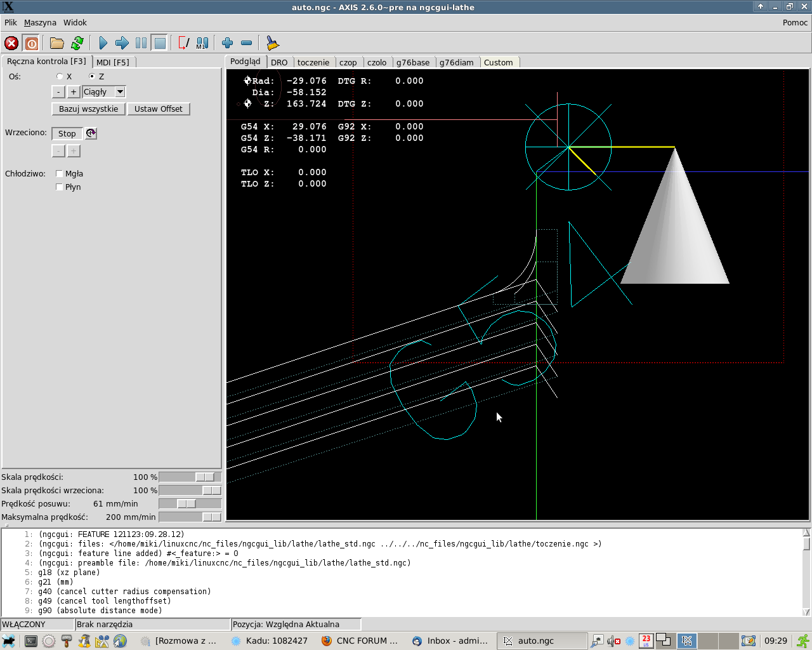Open the Widok menu

(x=75, y=22)
